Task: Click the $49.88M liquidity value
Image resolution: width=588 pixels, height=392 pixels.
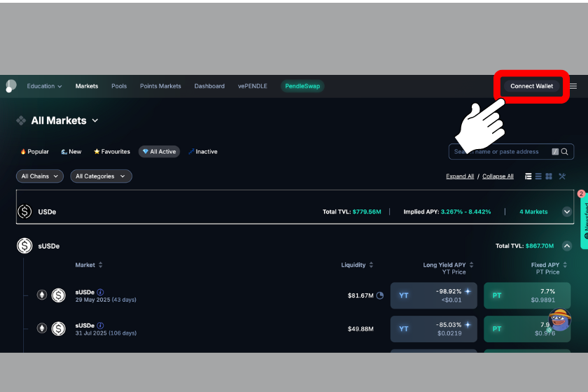Action: click(360, 329)
